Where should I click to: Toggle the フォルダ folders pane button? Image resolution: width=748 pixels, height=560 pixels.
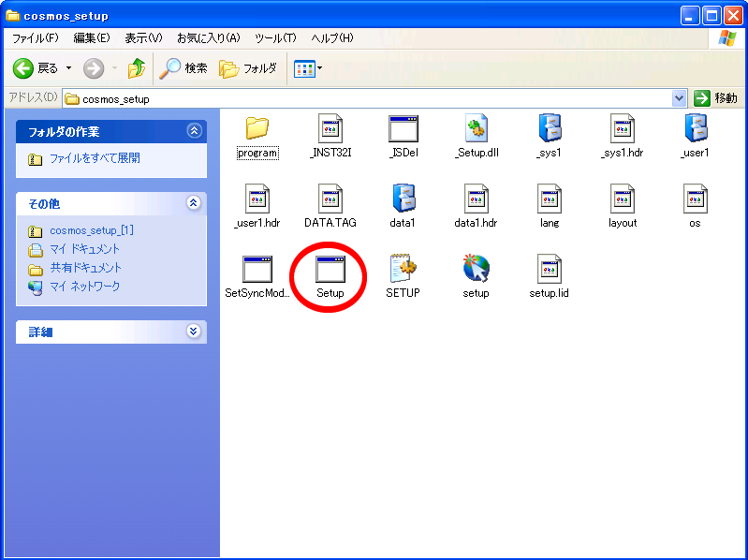tap(247, 68)
